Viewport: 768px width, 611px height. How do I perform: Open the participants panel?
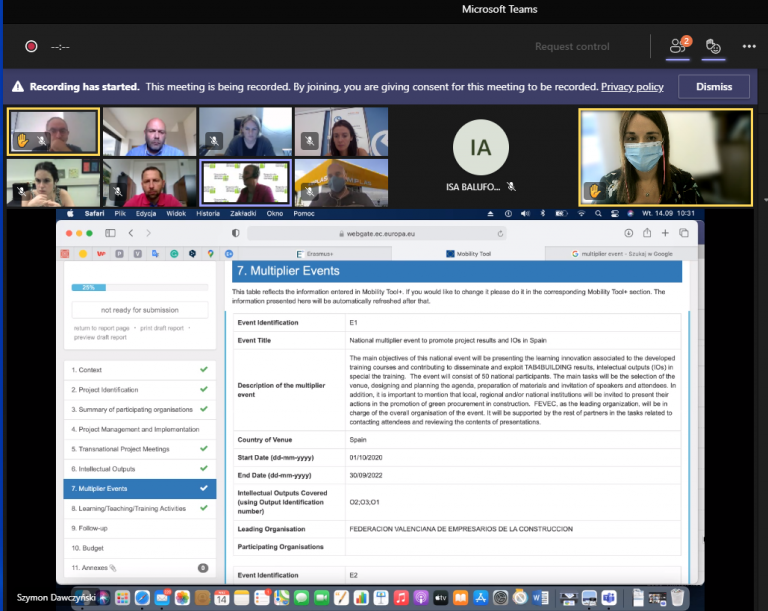coord(679,46)
